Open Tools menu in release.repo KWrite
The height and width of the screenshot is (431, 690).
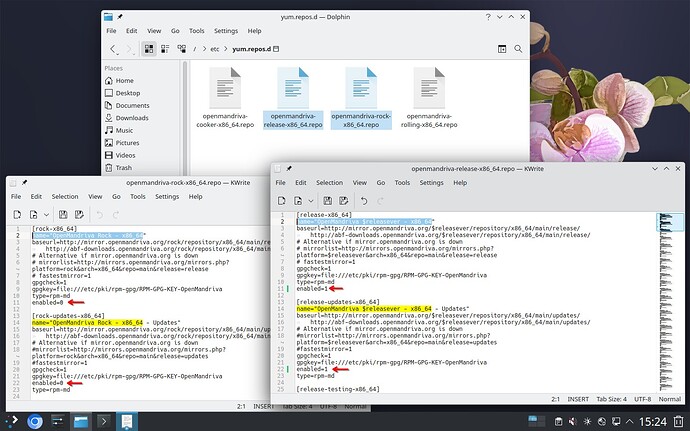[x=402, y=182]
